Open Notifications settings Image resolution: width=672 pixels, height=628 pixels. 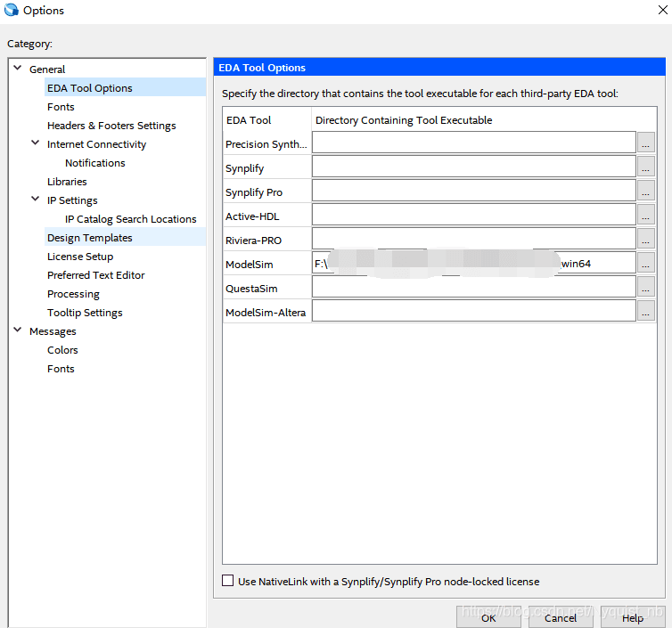click(x=94, y=163)
